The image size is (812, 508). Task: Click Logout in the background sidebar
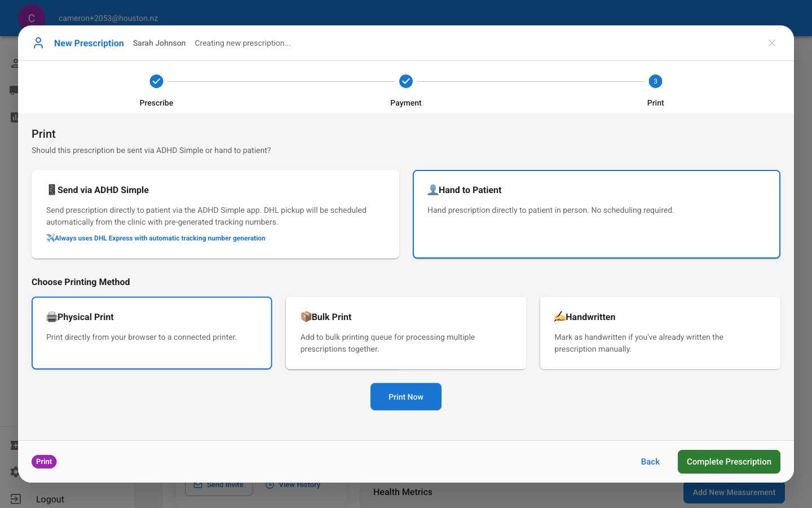pos(50,499)
